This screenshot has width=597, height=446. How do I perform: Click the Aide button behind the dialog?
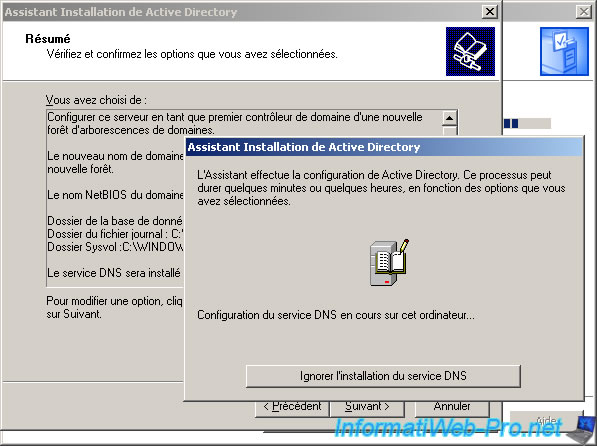[546, 420]
